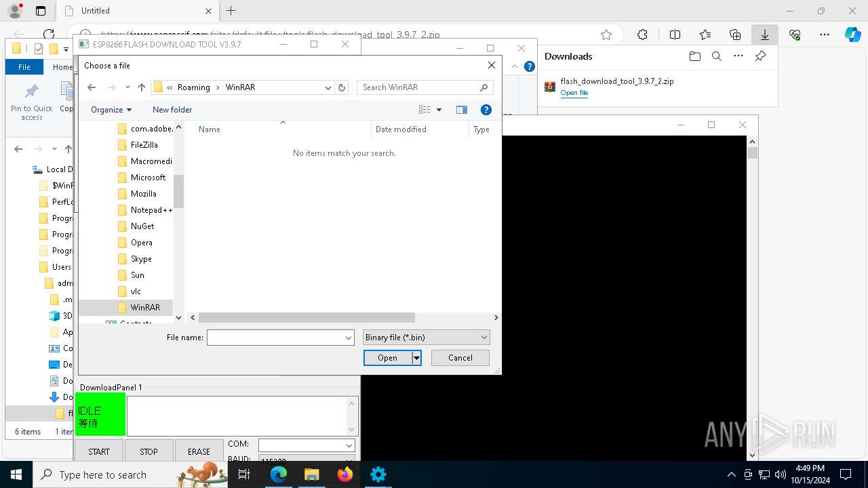Select the vlc folder
The width and height of the screenshot is (868, 488).
130,291
